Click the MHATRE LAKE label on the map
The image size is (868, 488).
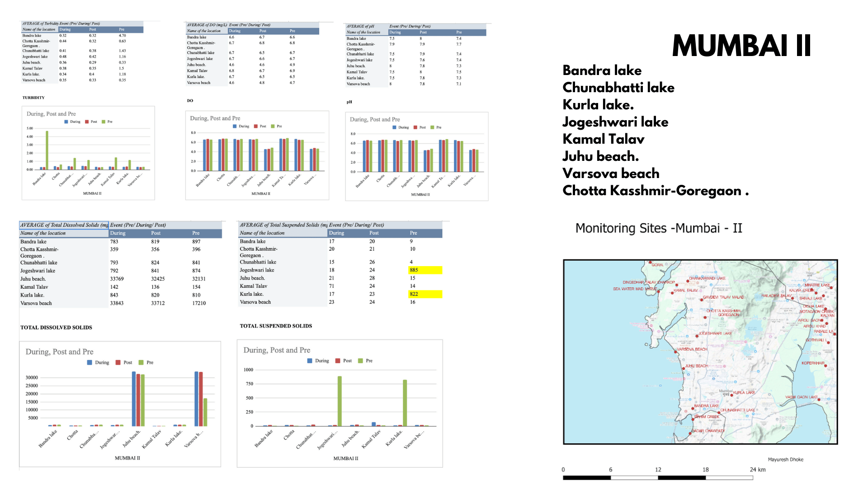click(x=817, y=285)
